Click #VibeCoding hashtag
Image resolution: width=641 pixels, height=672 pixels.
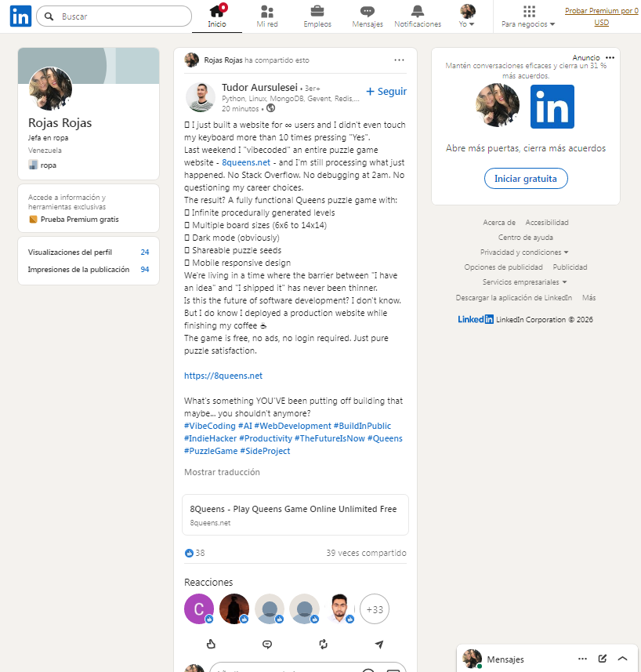(x=210, y=426)
